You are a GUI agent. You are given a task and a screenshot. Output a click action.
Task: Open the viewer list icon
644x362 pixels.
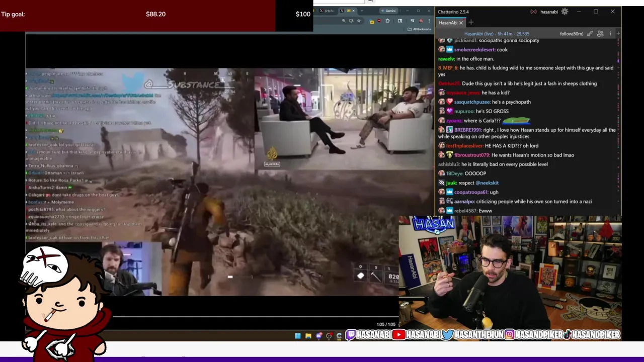tap(600, 34)
